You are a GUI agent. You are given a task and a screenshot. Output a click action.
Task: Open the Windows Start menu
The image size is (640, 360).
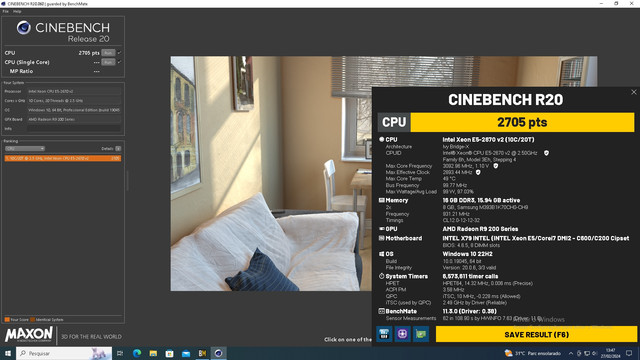pyautogui.click(x=8, y=353)
